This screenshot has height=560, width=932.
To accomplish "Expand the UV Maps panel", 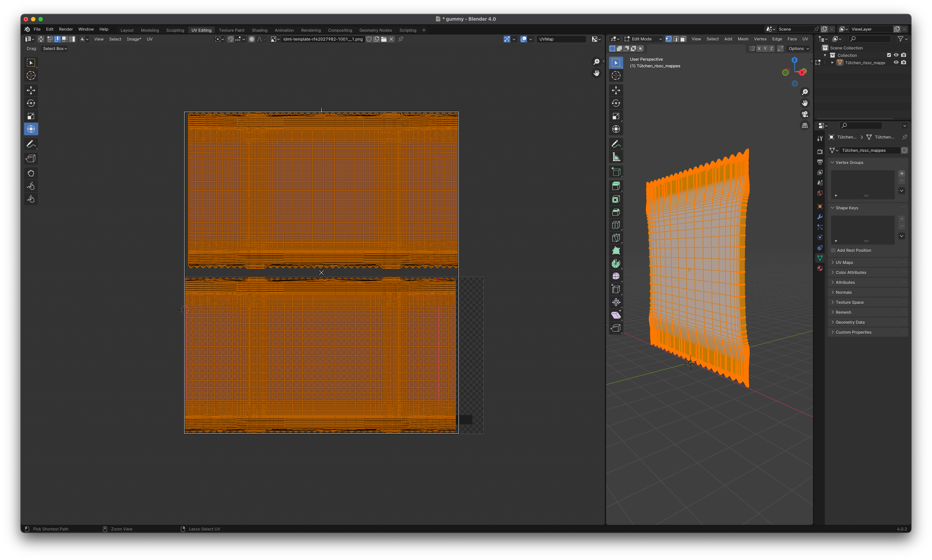I will (x=844, y=263).
